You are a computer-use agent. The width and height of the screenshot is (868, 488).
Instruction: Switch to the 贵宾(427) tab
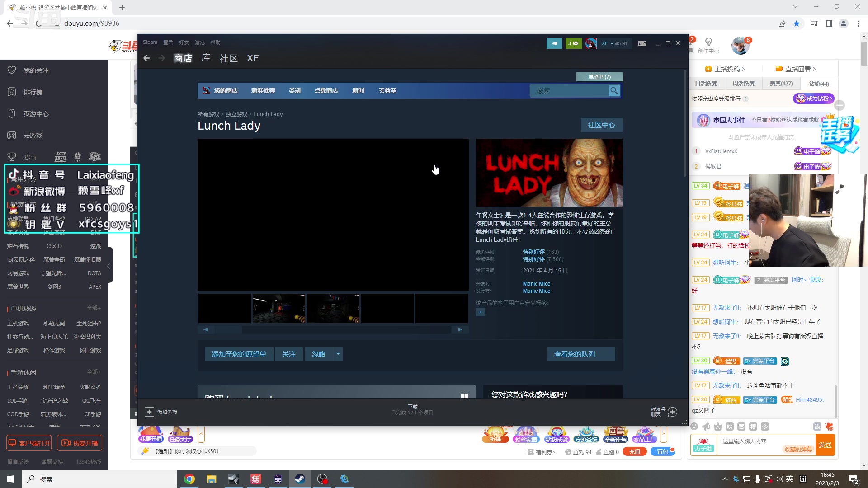tap(781, 84)
